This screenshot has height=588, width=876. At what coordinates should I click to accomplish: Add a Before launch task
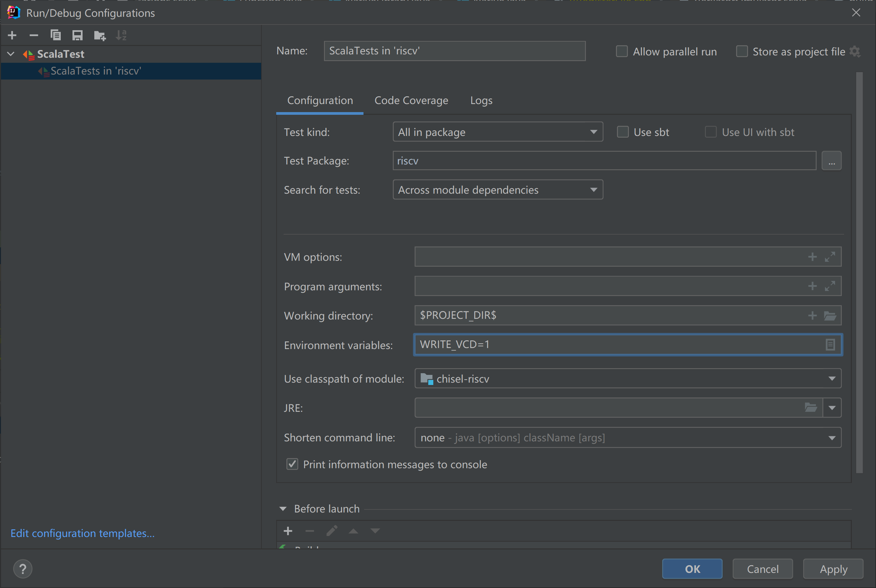[x=288, y=531]
